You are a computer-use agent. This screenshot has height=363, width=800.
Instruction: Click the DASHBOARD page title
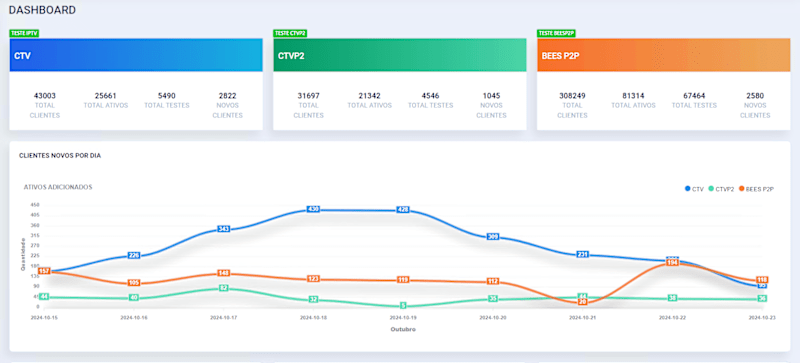tap(42, 10)
